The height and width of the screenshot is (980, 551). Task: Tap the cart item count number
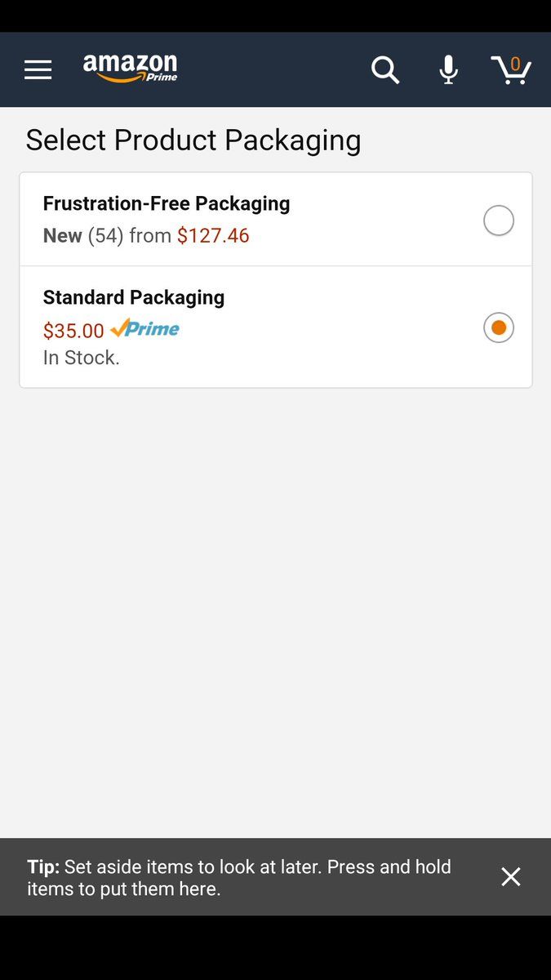point(515,64)
